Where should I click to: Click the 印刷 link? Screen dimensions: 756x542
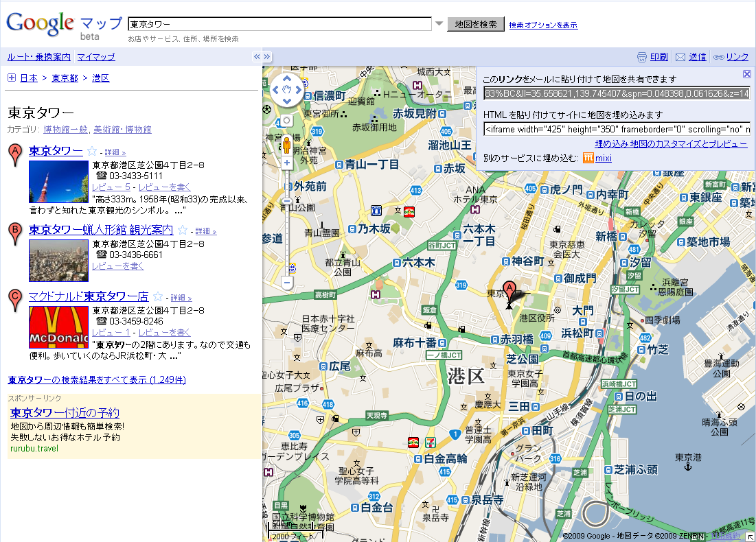point(658,57)
